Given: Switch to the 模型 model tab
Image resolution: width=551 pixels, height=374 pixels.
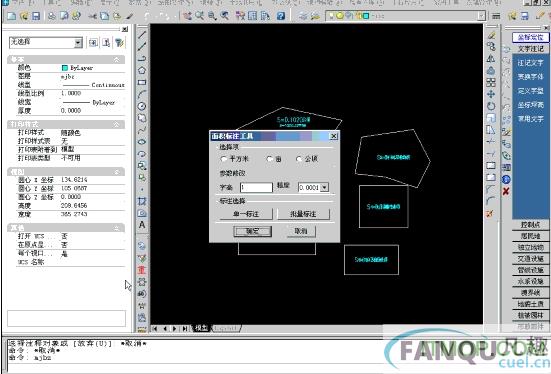Looking at the screenshot, I should point(202,328).
